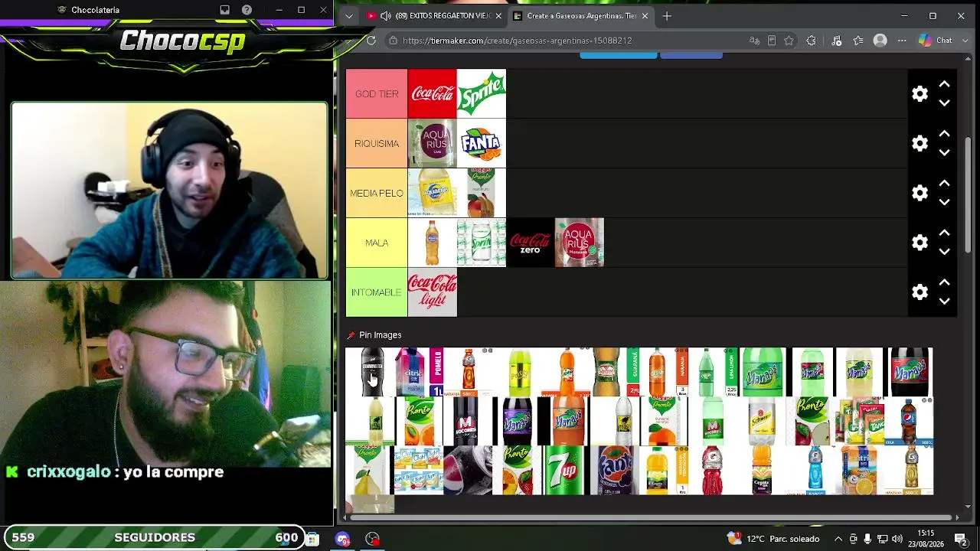
Task: Select the Fanta logo in RIQUISIMA
Action: coord(482,143)
